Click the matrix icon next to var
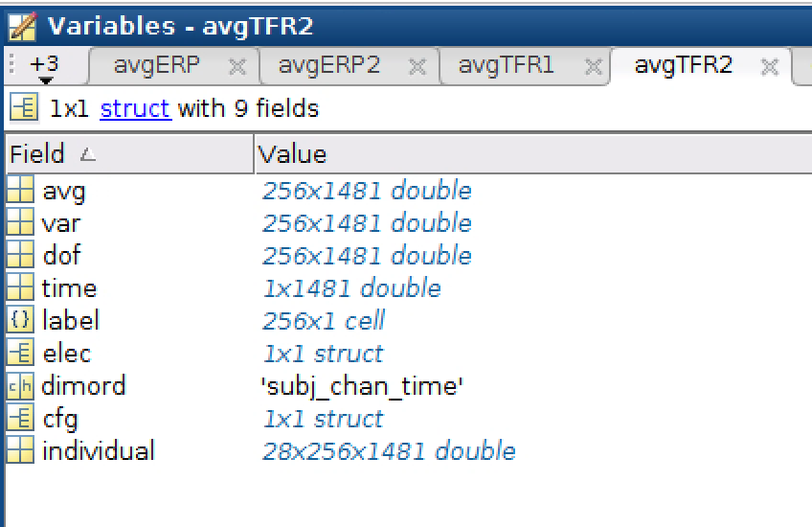The image size is (812, 527). pyautogui.click(x=20, y=223)
